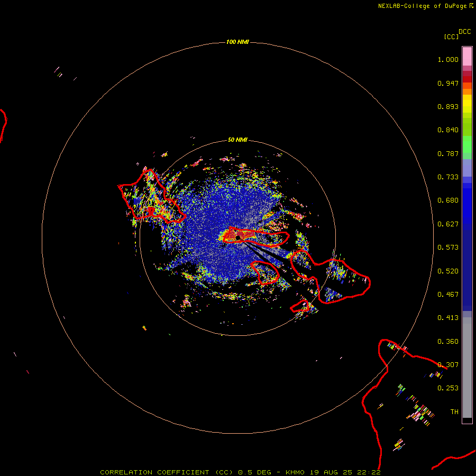Screen dimensions: 476x476
Task: Click the 0.893 value on the color scale
Action: click(448, 106)
